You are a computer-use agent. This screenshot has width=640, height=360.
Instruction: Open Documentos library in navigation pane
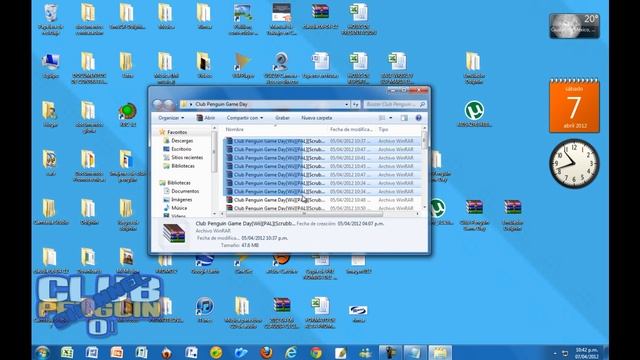[185, 191]
